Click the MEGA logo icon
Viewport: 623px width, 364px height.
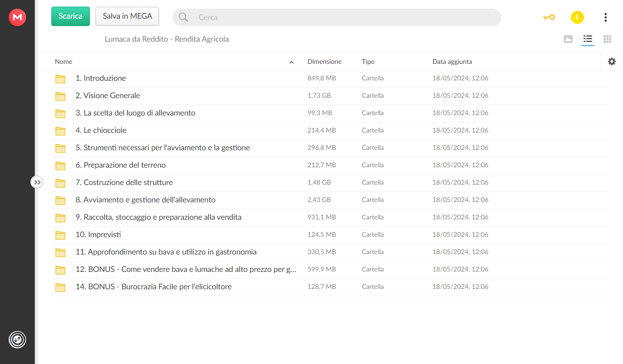(x=17, y=17)
